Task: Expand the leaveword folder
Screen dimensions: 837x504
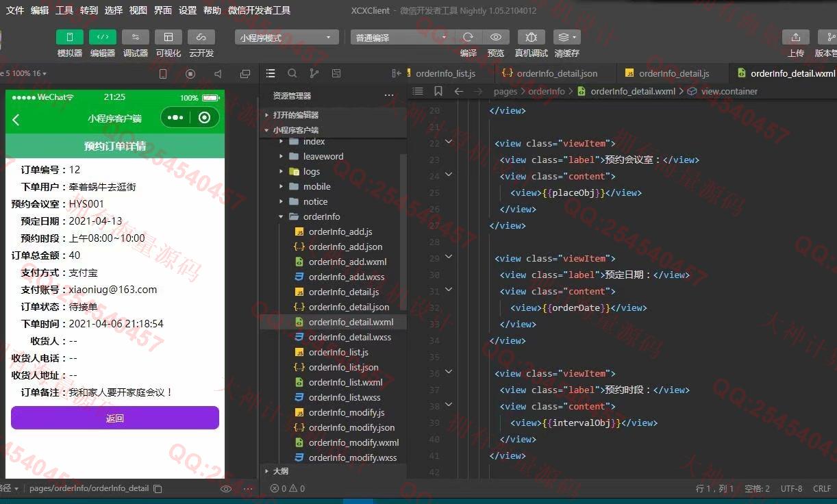Action: pos(334,156)
